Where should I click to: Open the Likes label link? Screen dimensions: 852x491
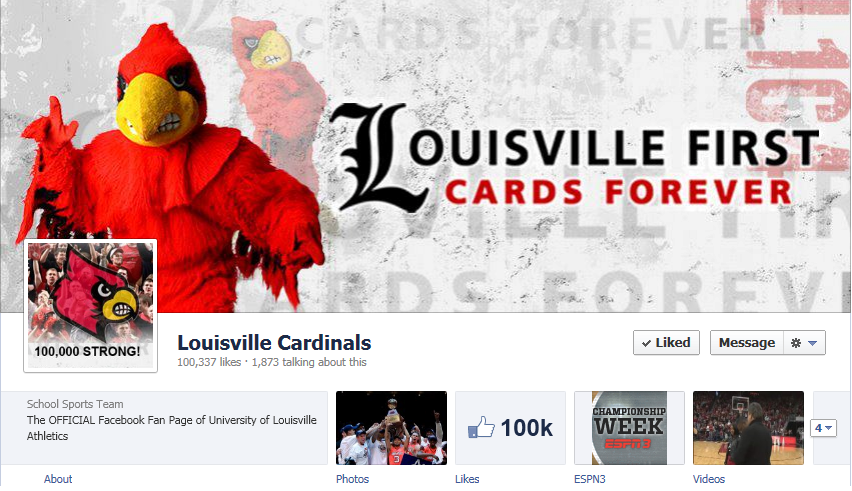coord(467,479)
